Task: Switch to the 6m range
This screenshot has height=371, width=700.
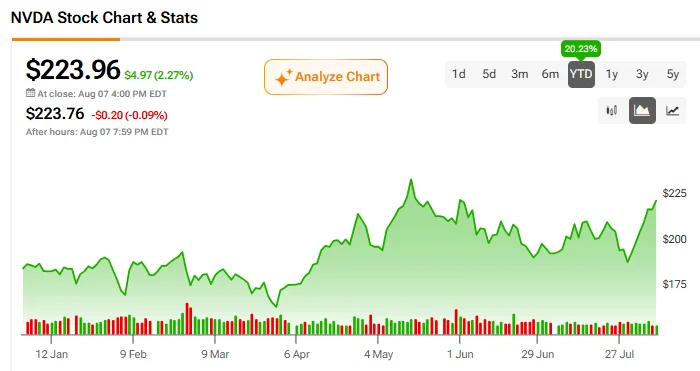Action: click(550, 74)
